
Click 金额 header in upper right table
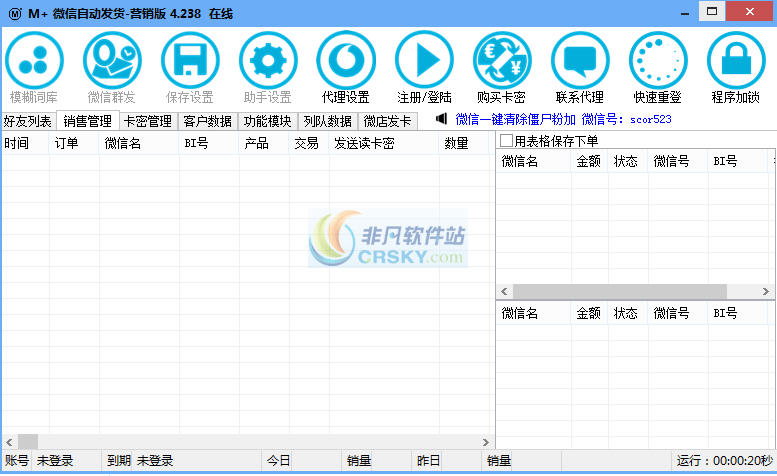[x=589, y=161]
